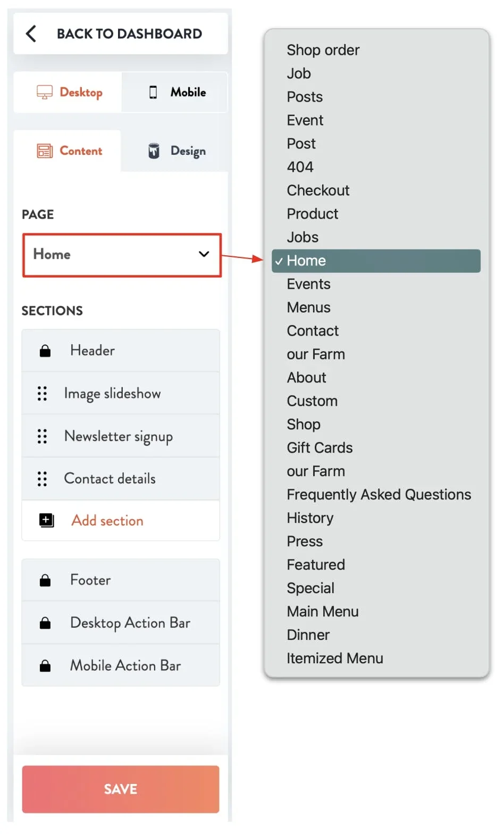Click the lock icon on the Footer section
This screenshot has height=834, width=504.
tap(45, 580)
